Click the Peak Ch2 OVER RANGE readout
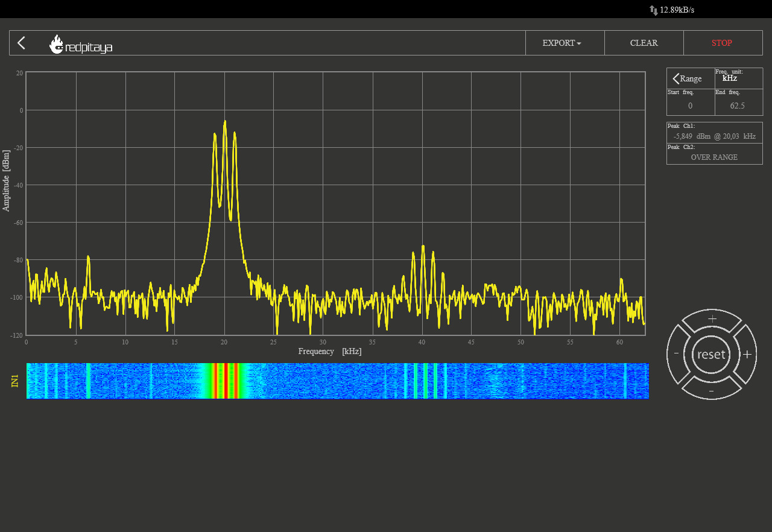772x532 pixels. tap(714, 157)
